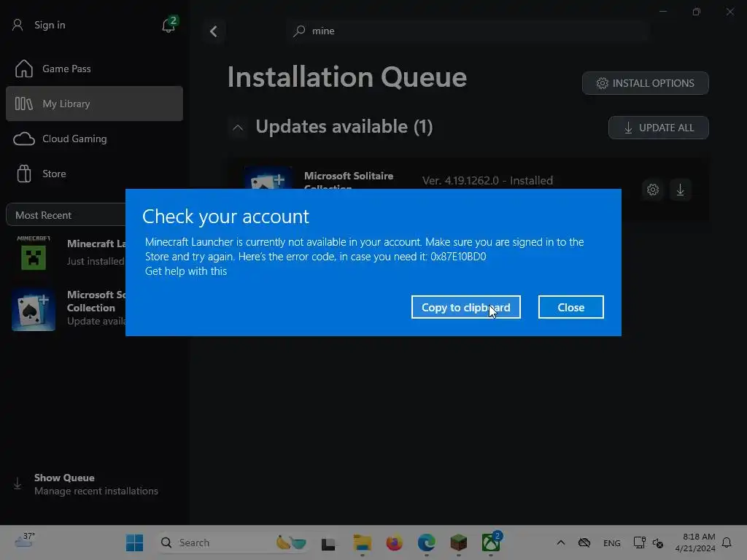Viewport: 747px width, 560px height.
Task: Open notifications bell with 2 badge
Action: tap(169, 25)
